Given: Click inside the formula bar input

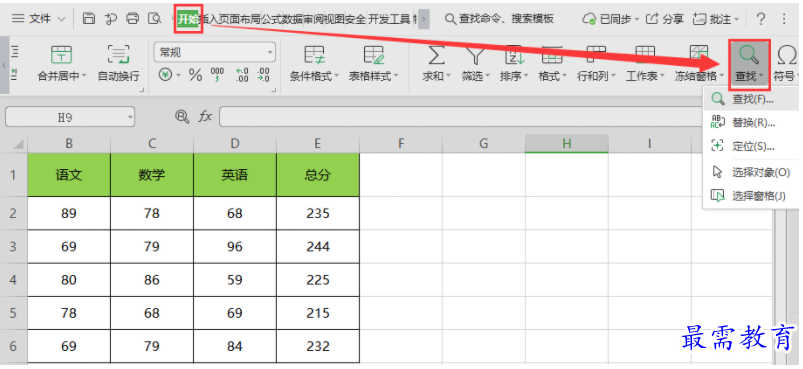Looking at the screenshot, I should [461, 117].
